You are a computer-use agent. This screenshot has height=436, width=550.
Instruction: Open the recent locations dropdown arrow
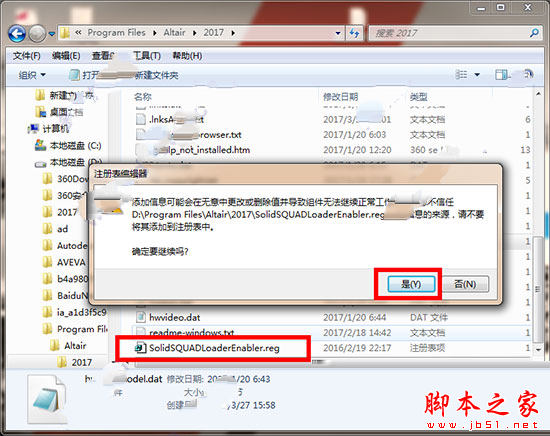tap(52, 34)
